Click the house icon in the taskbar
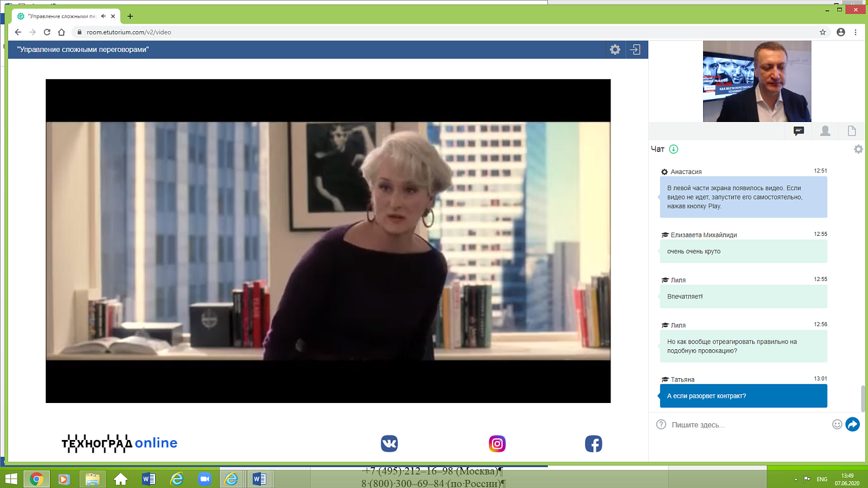The height and width of the screenshot is (488, 868). pos(120,479)
